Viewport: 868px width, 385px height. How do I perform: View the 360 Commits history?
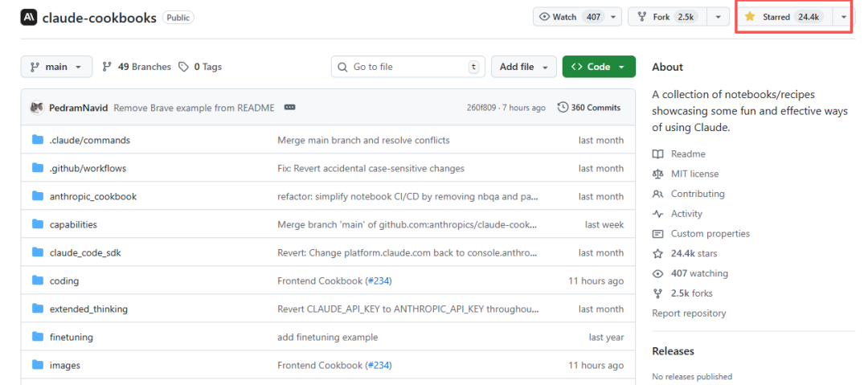[589, 108]
